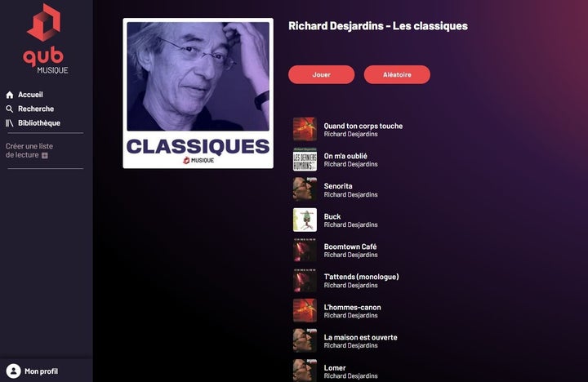Start Aléatoire shuffle playback
588x382 pixels.
(x=397, y=74)
